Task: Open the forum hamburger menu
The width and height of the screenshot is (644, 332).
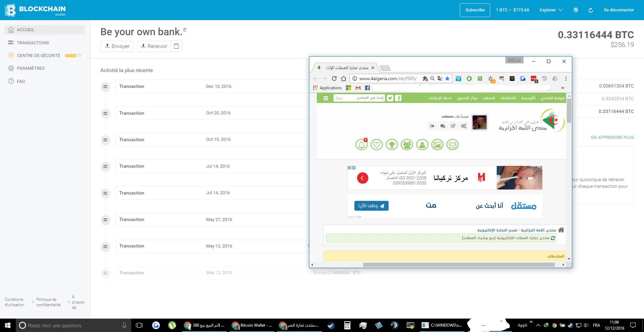Action: tap(326, 98)
